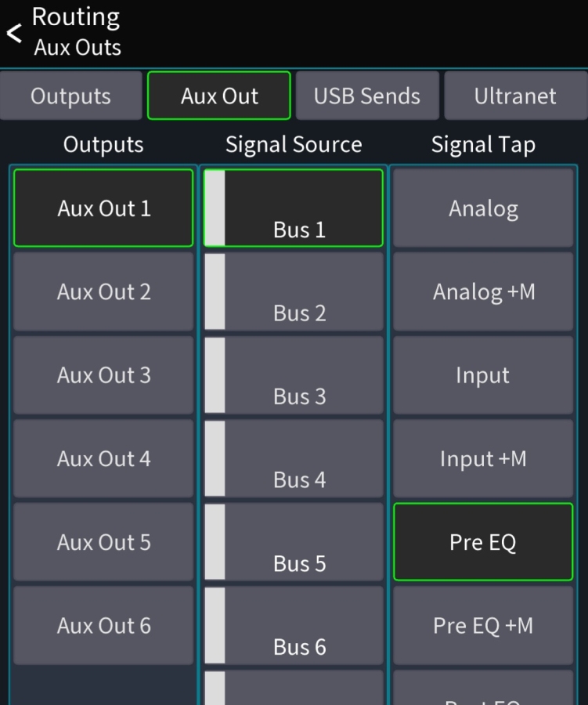Screen dimensions: 588x705
Task: Go back using the arrow icon
Action: click(x=14, y=33)
